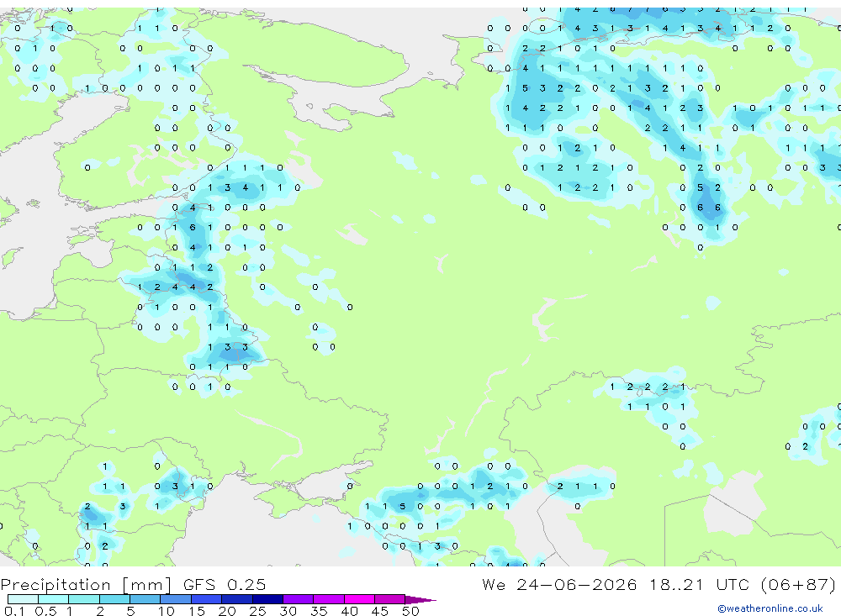Select the 35–40 mm violet legend swatch
Image resolution: width=841 pixels, height=616 pixels.
(x=329, y=599)
